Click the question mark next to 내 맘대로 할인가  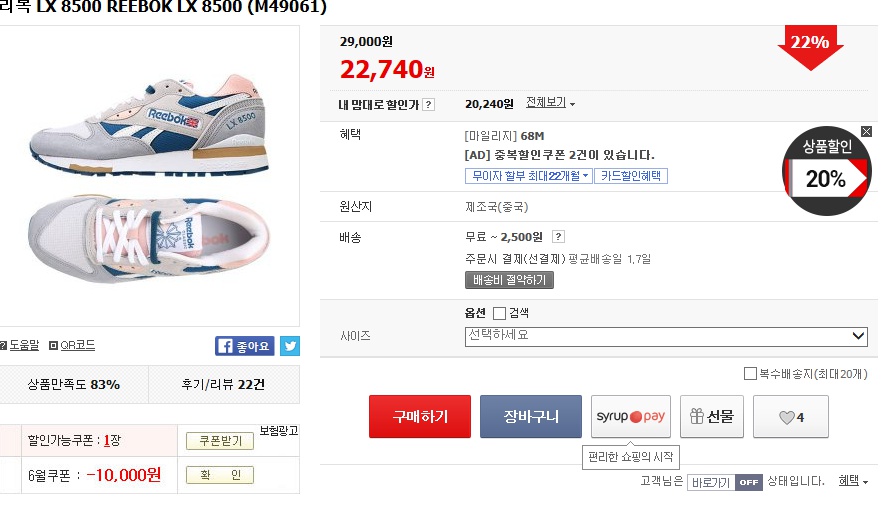[x=429, y=104]
